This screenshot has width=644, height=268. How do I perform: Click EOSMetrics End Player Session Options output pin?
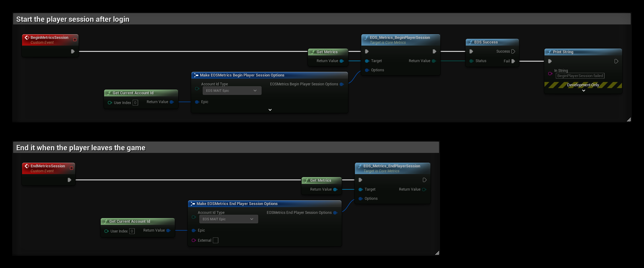pyautogui.click(x=335, y=213)
